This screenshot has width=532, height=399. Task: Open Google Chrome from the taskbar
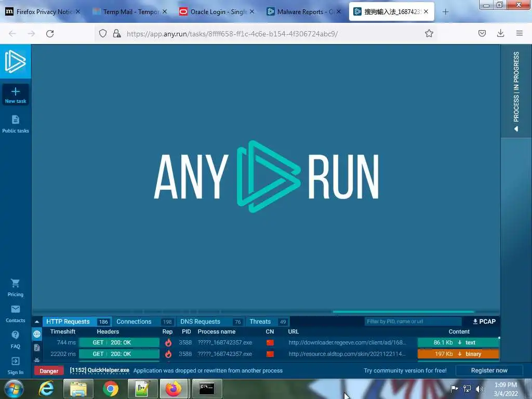point(111,389)
